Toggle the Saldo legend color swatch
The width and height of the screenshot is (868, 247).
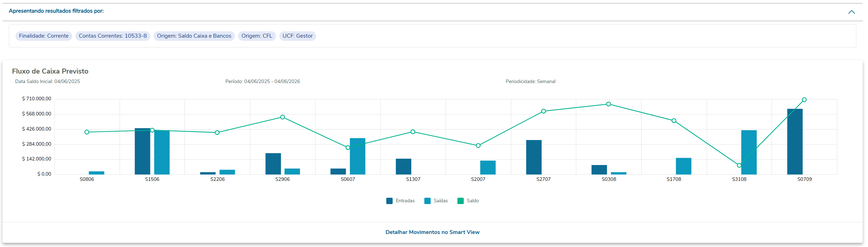pos(461,201)
